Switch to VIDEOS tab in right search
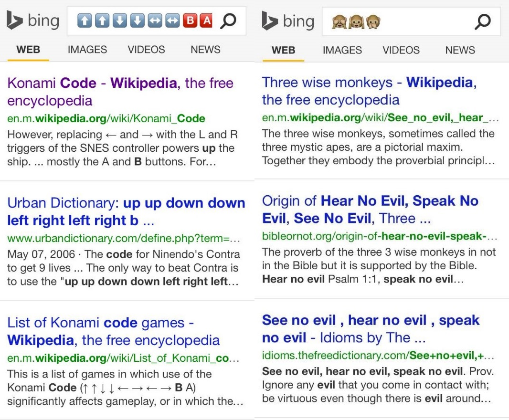The height and width of the screenshot is (420, 509). (401, 50)
